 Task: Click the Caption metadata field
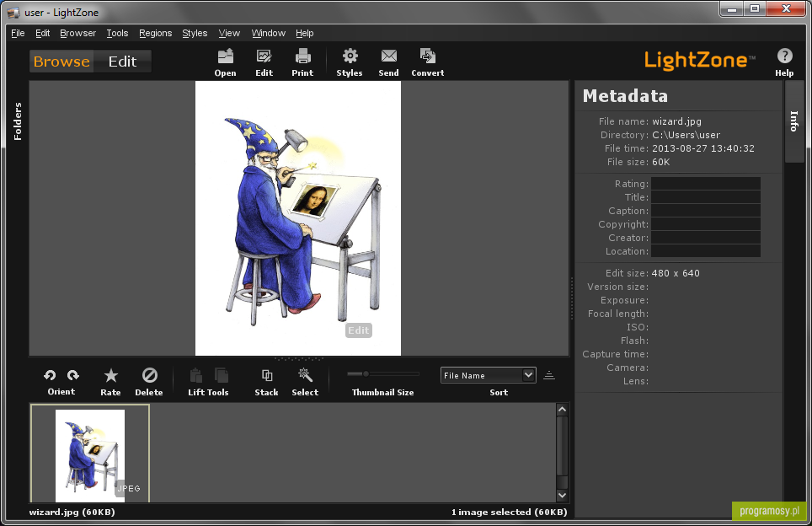click(x=706, y=211)
